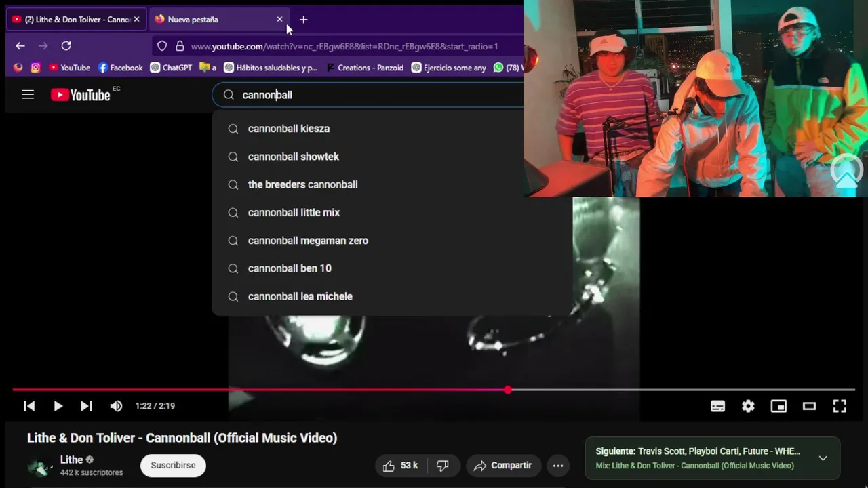Click the red progress bar scrubber handle
The height and width of the screenshot is (488, 868).
pos(508,390)
